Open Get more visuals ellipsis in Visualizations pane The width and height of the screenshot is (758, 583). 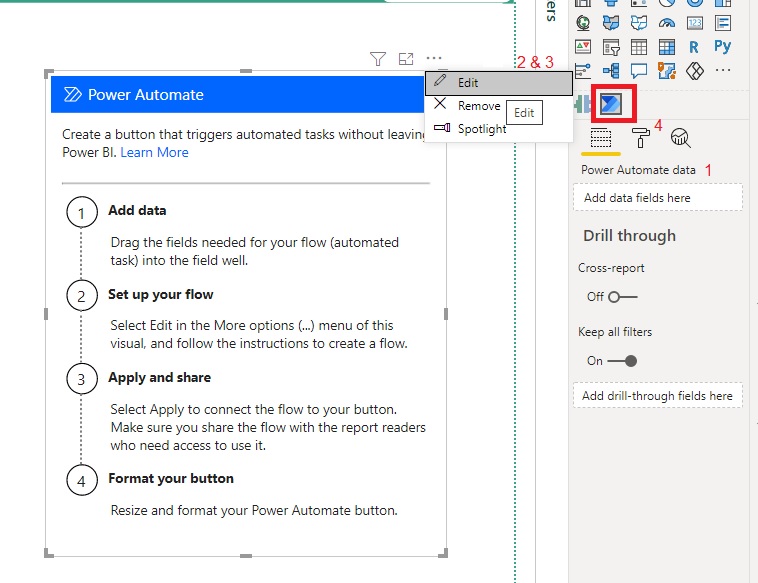coord(723,70)
